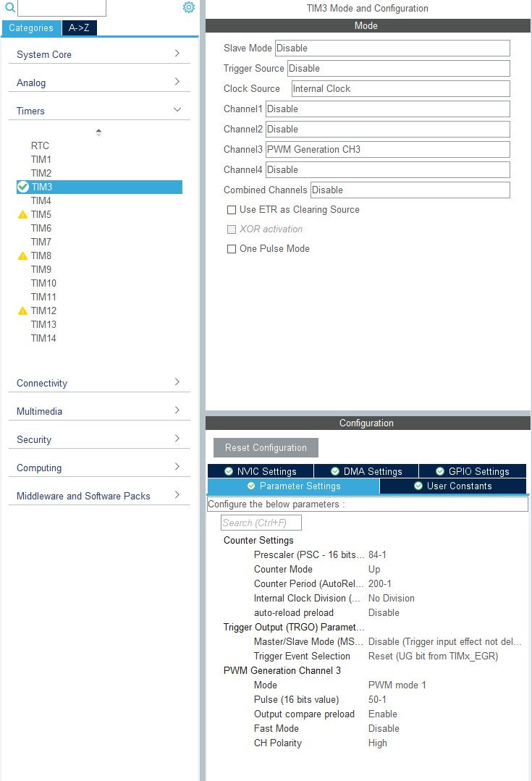Image resolution: width=532 pixels, height=781 pixels.
Task: Toggle Use ETR as Clearing Source checkbox
Action: click(232, 210)
